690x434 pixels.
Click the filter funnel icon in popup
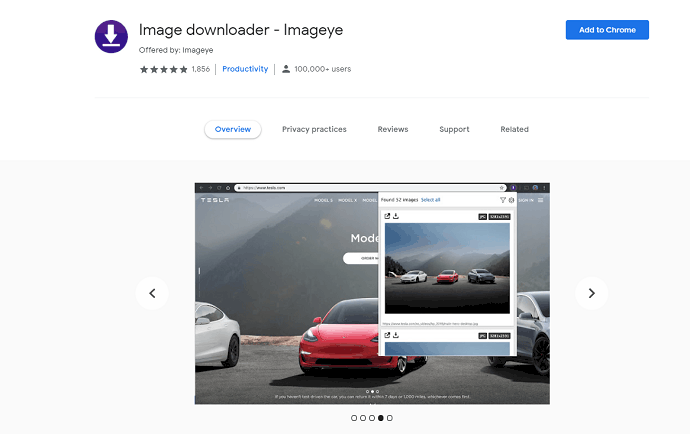(x=503, y=200)
